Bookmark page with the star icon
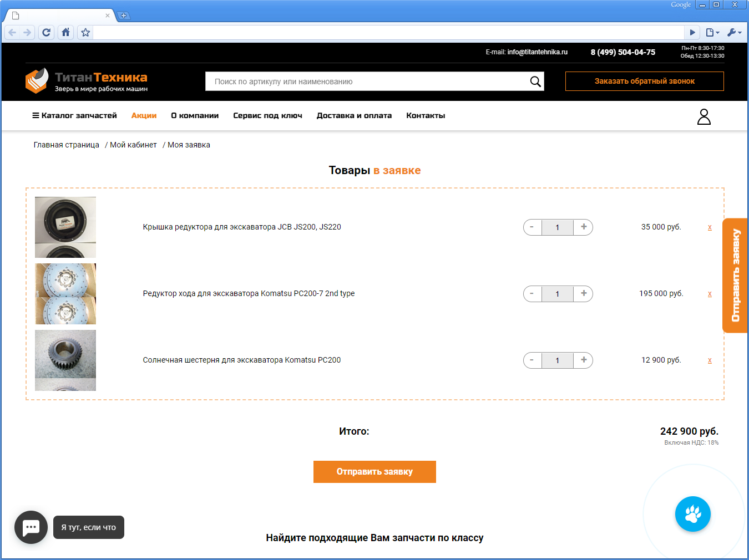749x560 pixels. click(85, 32)
